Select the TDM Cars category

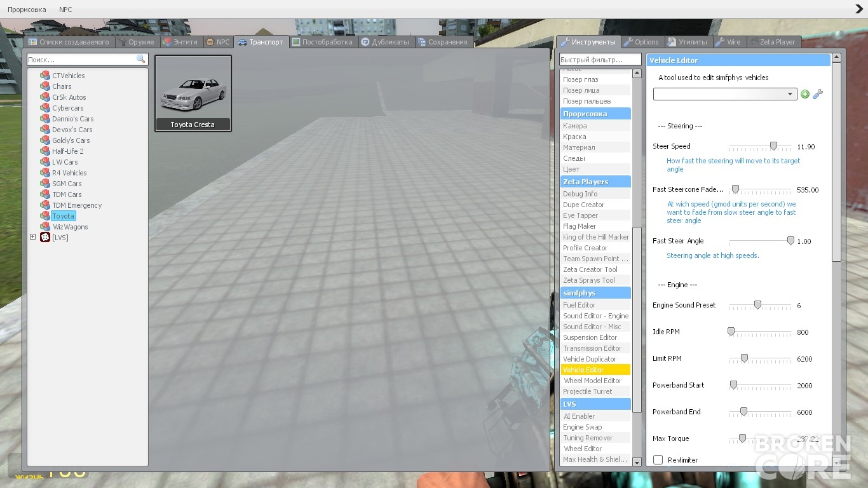click(x=67, y=194)
